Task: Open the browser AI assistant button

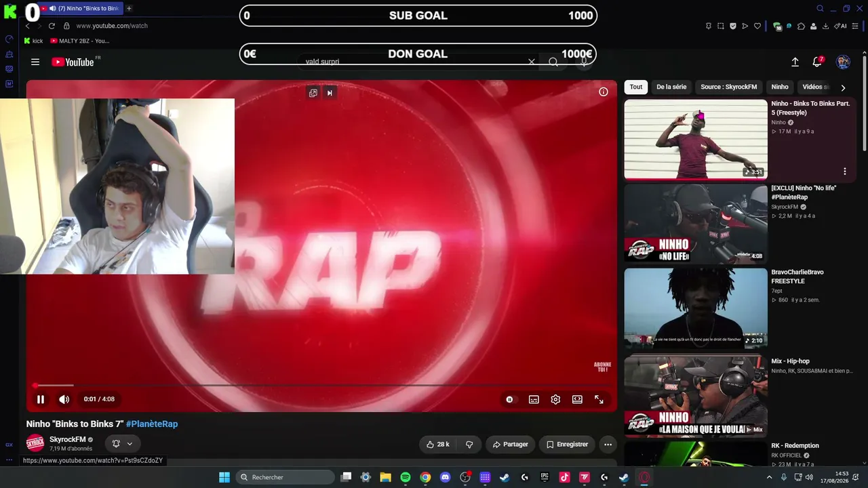Action: tap(841, 26)
